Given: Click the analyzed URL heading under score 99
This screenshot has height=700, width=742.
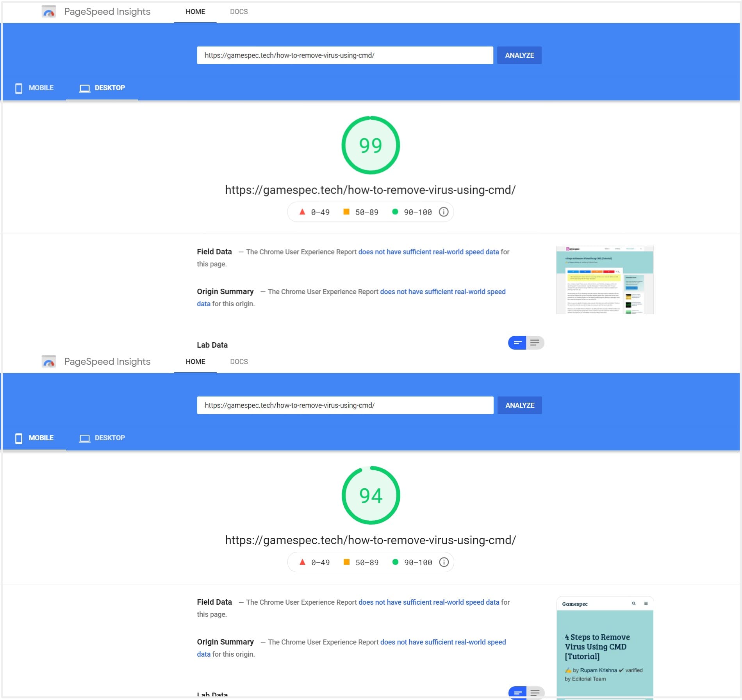Looking at the screenshot, I should point(370,190).
